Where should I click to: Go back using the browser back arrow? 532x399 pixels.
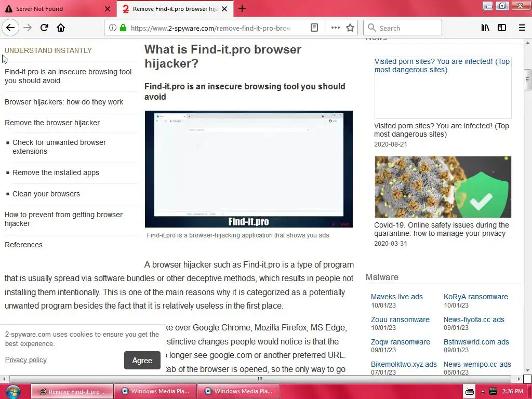pyautogui.click(x=10, y=28)
